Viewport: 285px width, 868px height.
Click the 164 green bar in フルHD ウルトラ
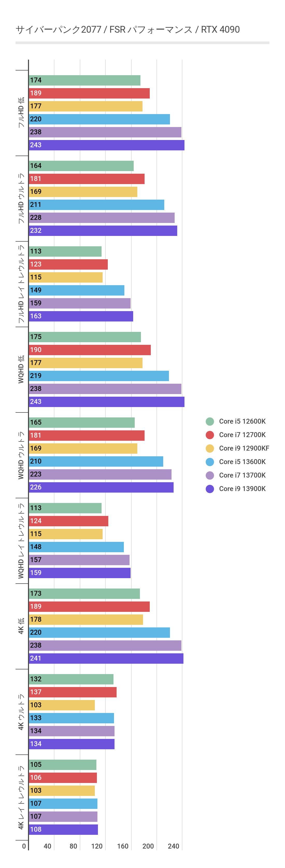[81, 166]
